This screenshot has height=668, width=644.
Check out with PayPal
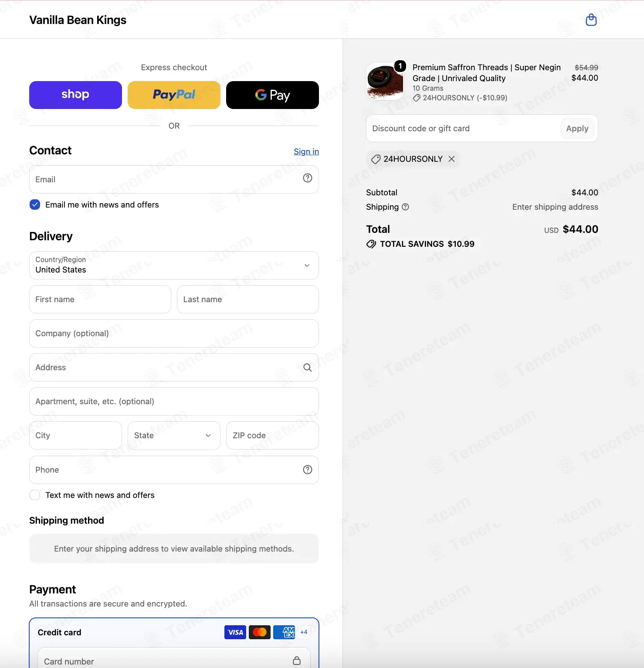pos(174,95)
